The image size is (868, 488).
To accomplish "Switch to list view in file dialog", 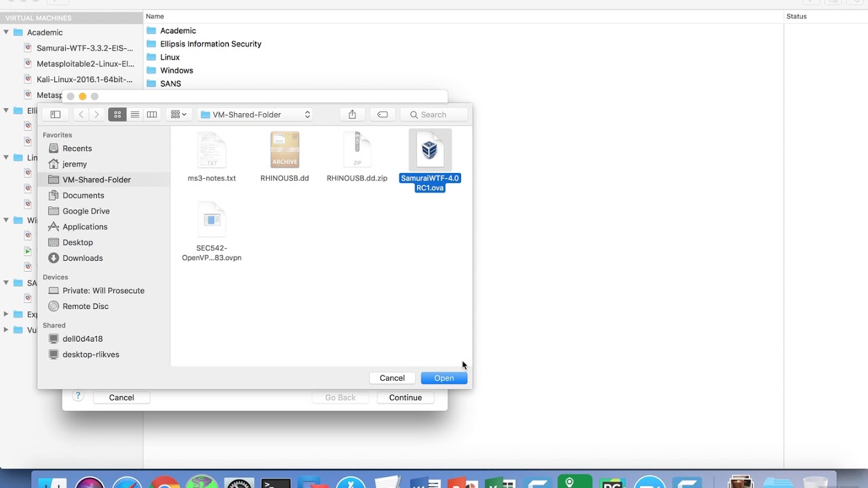I will (135, 115).
